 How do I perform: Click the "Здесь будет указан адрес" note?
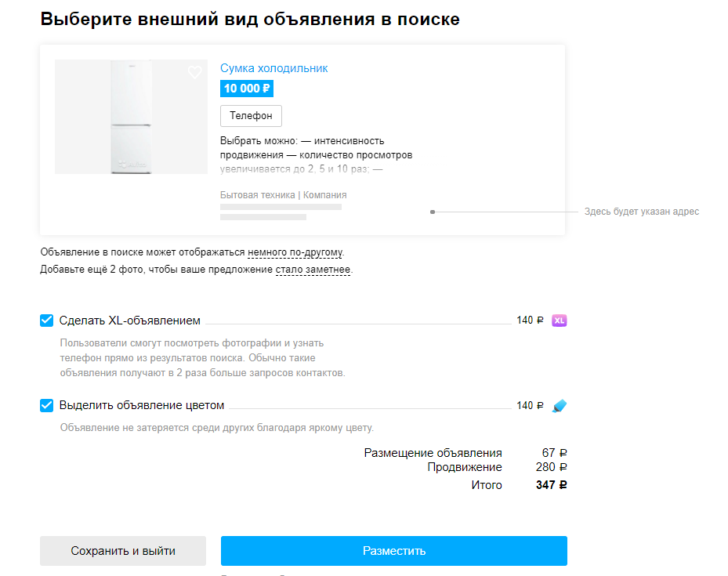(641, 212)
